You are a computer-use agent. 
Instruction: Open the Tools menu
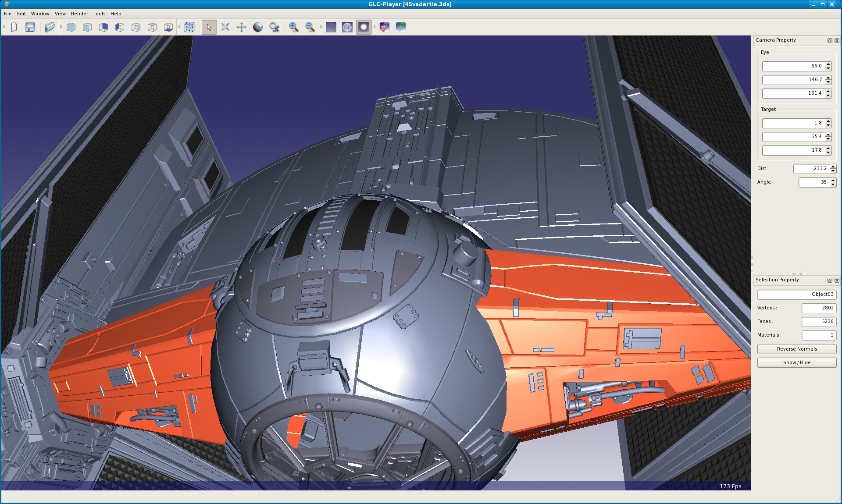(99, 14)
